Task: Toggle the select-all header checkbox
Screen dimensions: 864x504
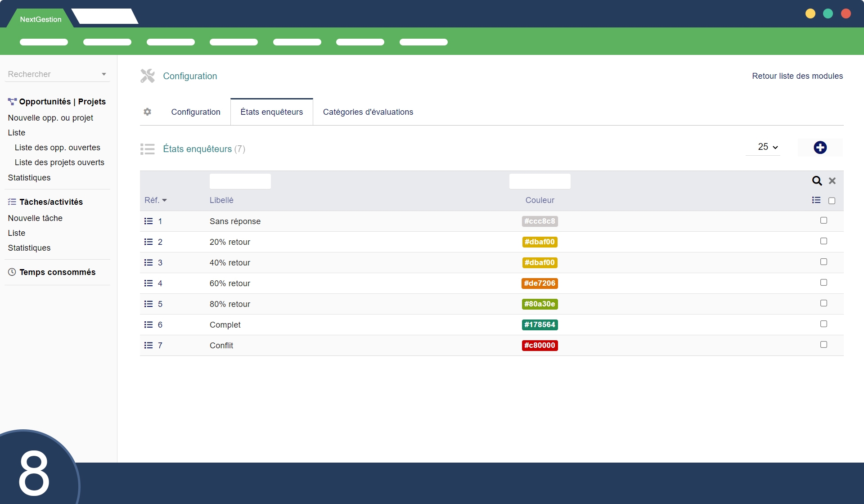Action: tap(832, 201)
